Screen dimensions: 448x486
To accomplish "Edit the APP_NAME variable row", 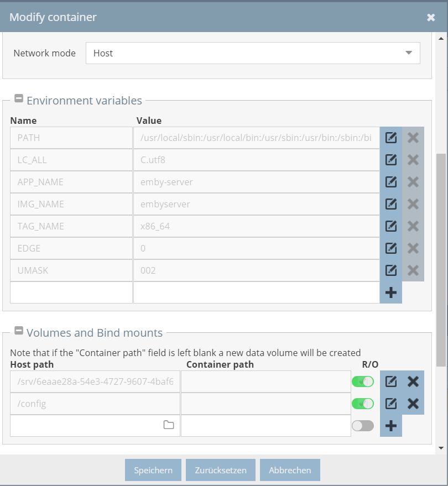I will (390, 182).
